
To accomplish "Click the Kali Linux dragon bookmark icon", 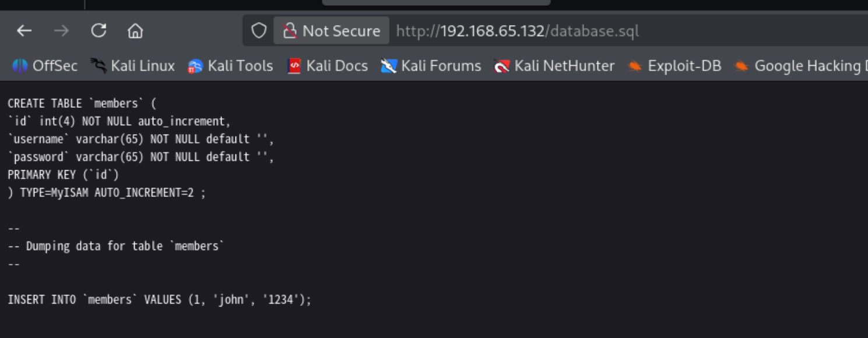I will tap(99, 66).
